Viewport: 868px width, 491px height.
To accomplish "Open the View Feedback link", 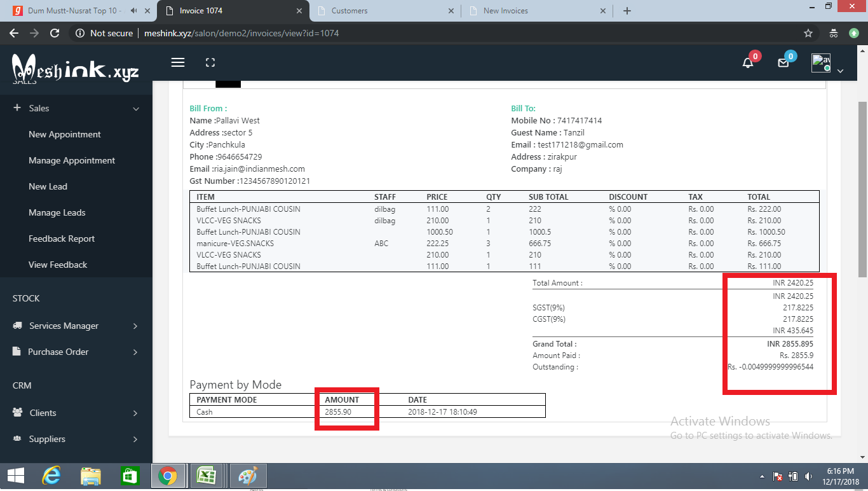I will (x=58, y=265).
